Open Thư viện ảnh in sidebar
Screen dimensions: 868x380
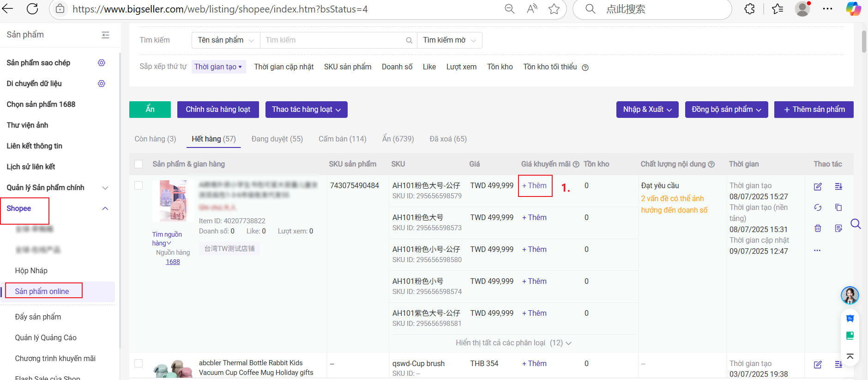[x=28, y=125]
